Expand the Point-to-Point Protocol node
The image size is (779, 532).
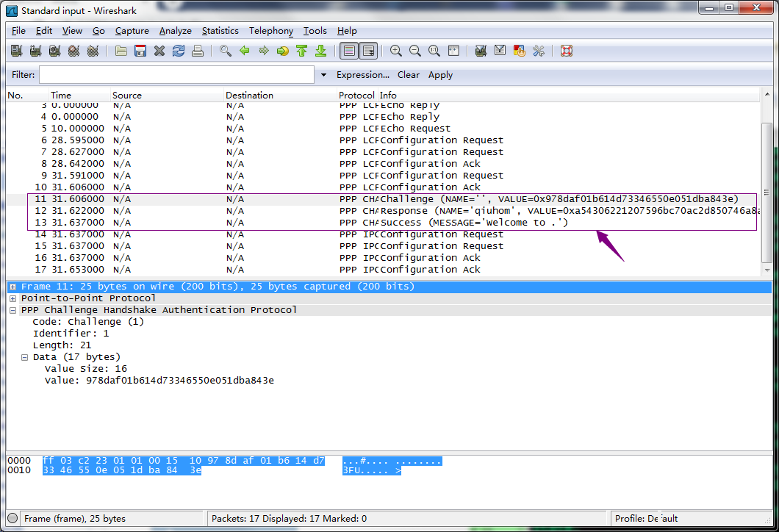tap(13, 298)
